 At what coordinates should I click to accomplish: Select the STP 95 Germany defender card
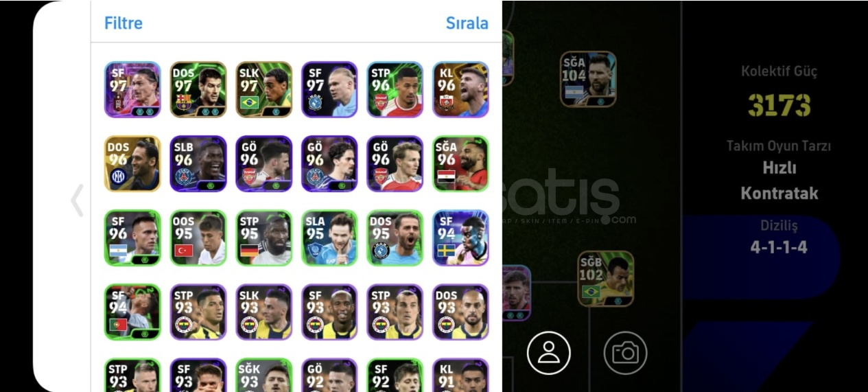click(x=263, y=238)
